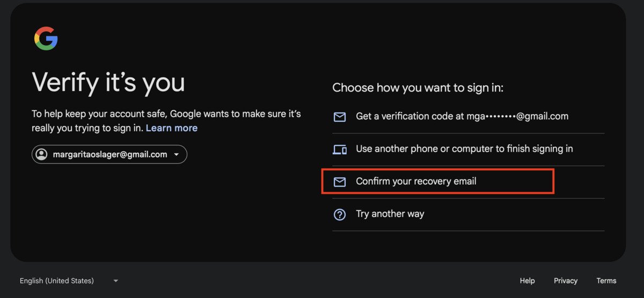Choose Get a verification code at Gmail option

tap(462, 116)
